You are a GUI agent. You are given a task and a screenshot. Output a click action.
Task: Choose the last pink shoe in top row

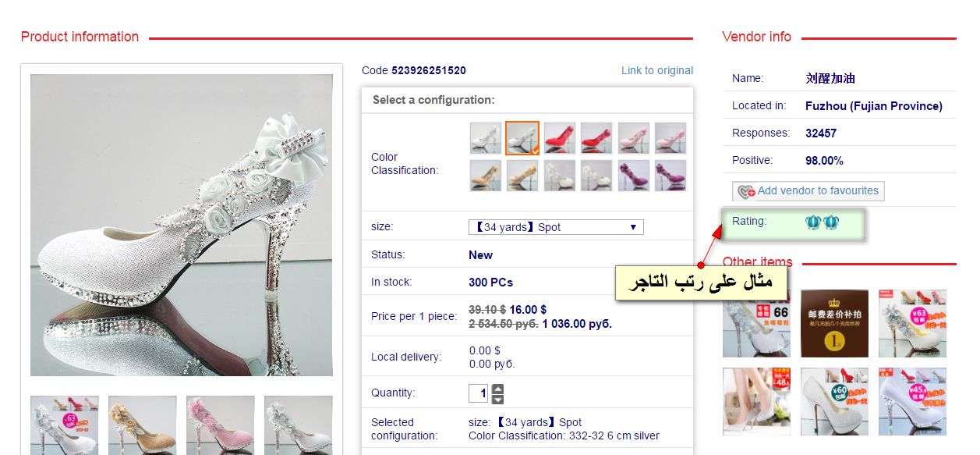pos(670,138)
